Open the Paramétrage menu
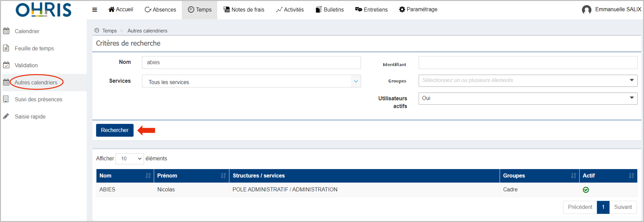Image resolution: width=644 pixels, height=222 pixels. 418,10
